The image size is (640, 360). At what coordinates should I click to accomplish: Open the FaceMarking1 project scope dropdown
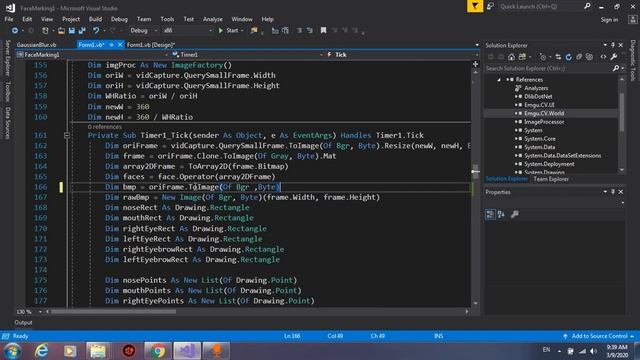166,55
